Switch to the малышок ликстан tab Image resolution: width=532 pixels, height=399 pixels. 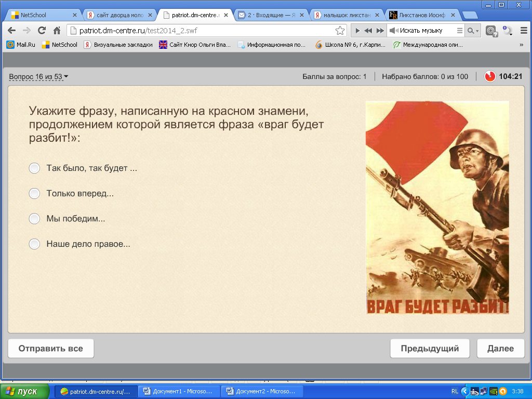tap(347, 15)
